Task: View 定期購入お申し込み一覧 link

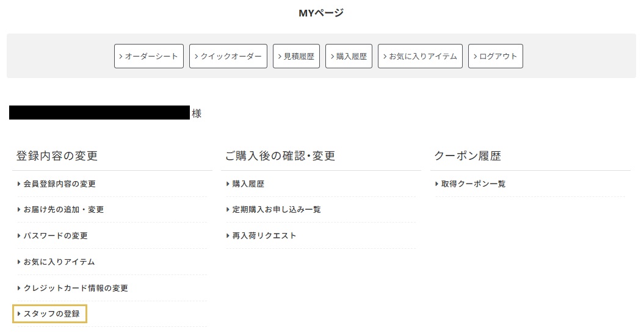Action: (x=276, y=210)
